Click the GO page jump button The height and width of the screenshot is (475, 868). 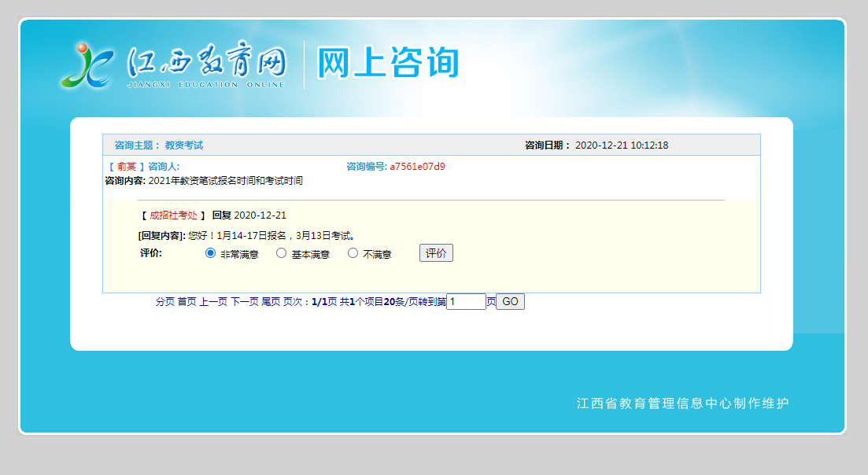tap(510, 301)
